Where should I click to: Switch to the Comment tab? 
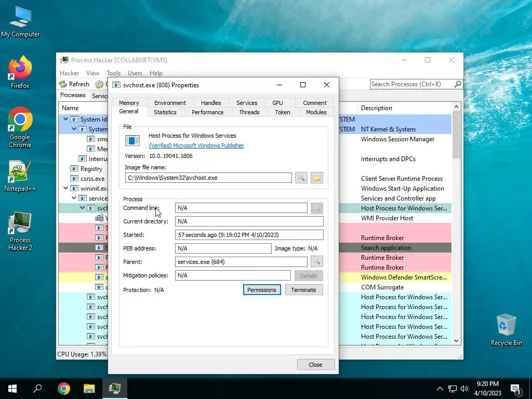pos(315,103)
